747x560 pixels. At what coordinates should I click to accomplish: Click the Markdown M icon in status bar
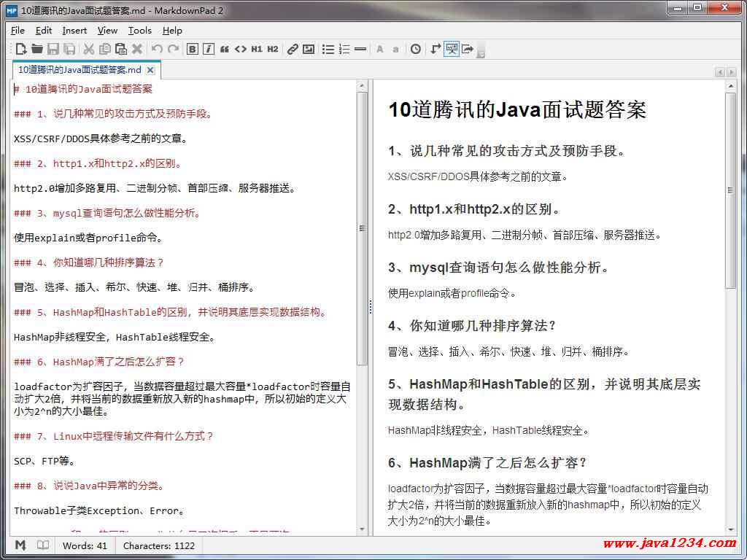pyautogui.click(x=20, y=545)
